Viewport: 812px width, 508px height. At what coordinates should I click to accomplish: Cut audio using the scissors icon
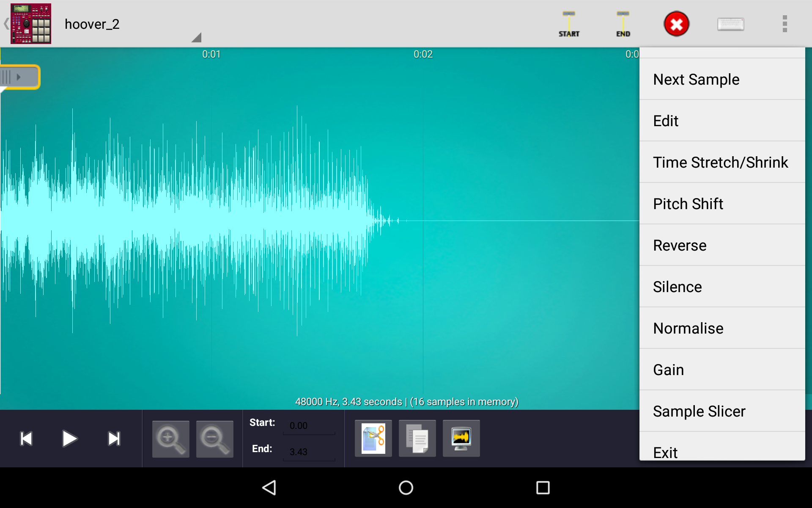click(373, 439)
